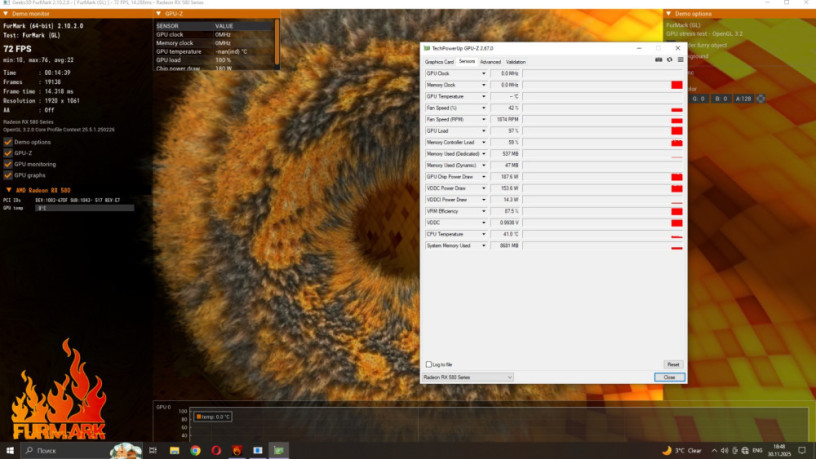Launch Opera browser from the taskbar
This screenshot has width=816, height=459.
(216, 450)
